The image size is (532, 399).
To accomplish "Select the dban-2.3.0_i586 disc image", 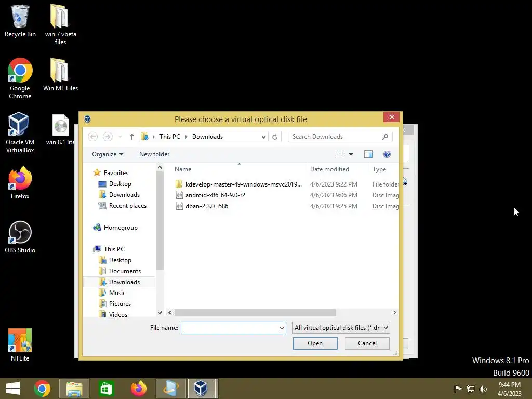I will click(x=202, y=206).
